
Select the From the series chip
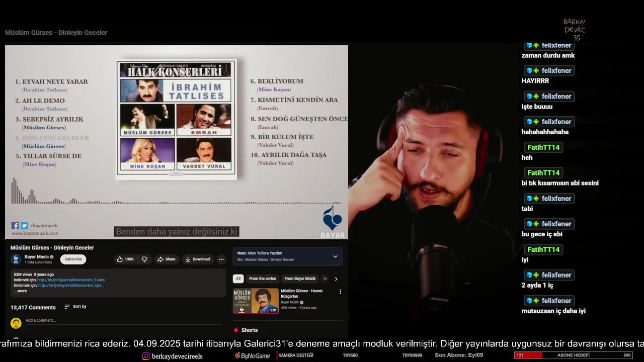pyautogui.click(x=262, y=279)
